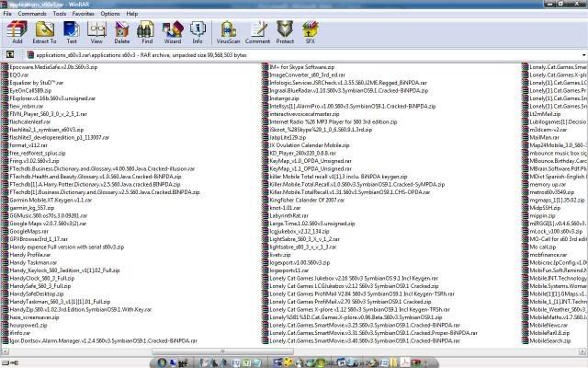This screenshot has width=588, height=368.
Task: Go up one level with arrow icon
Action: pyautogui.click(x=10, y=55)
